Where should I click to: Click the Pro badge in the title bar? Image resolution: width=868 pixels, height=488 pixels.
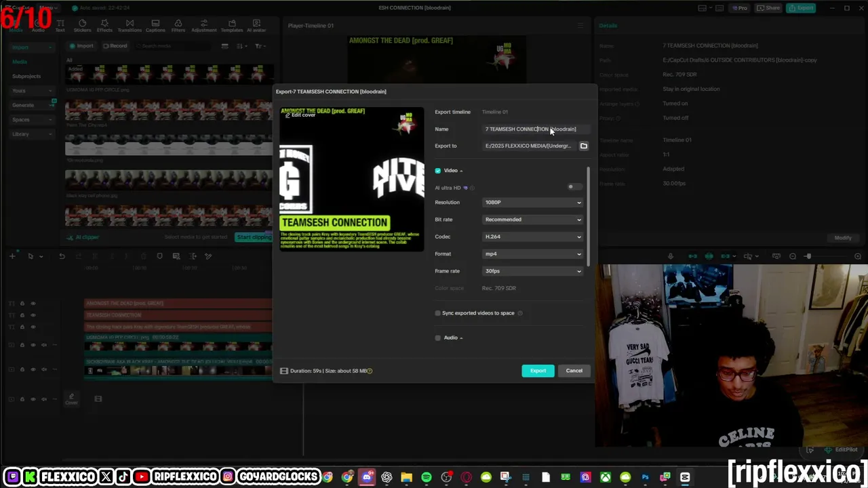(x=739, y=8)
